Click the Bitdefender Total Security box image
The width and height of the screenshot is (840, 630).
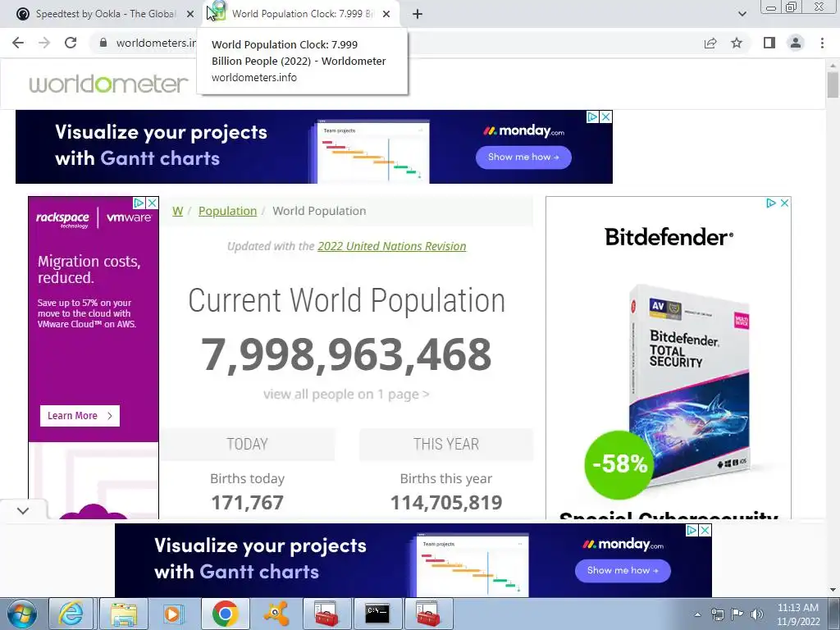click(689, 383)
